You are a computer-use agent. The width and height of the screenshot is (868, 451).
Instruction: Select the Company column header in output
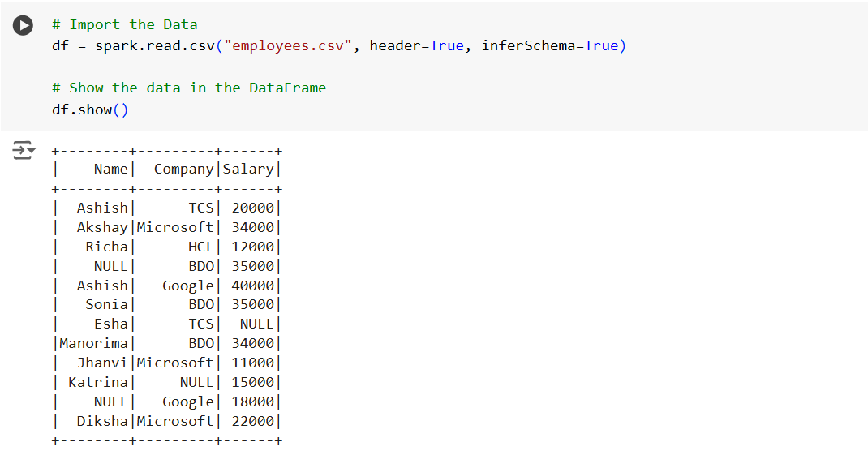(183, 169)
